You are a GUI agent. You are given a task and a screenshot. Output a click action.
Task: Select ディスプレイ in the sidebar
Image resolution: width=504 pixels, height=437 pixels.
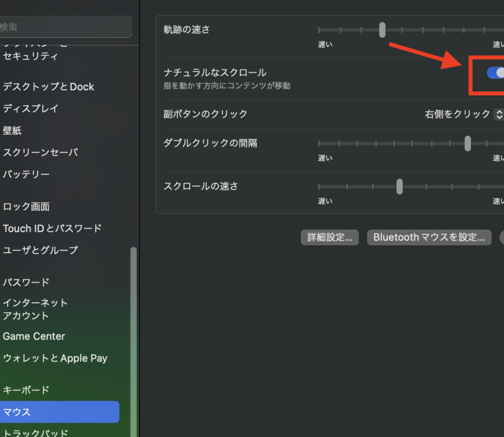pyautogui.click(x=31, y=108)
